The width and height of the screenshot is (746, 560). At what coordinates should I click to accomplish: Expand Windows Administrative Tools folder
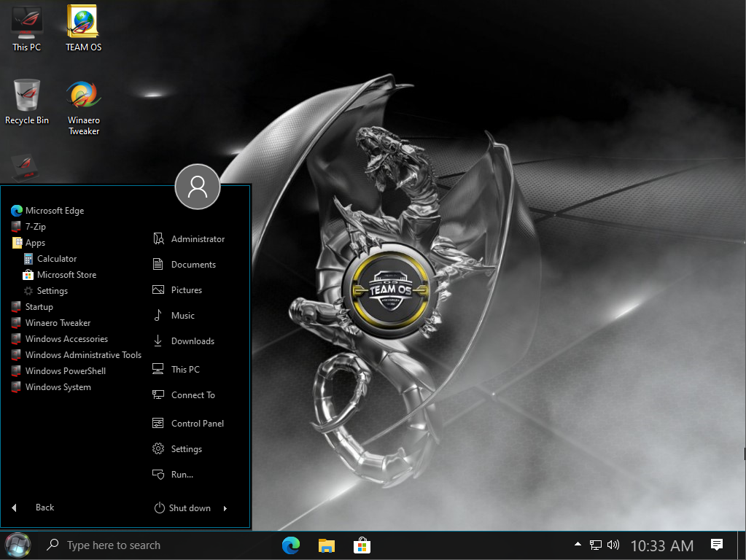click(x=76, y=355)
